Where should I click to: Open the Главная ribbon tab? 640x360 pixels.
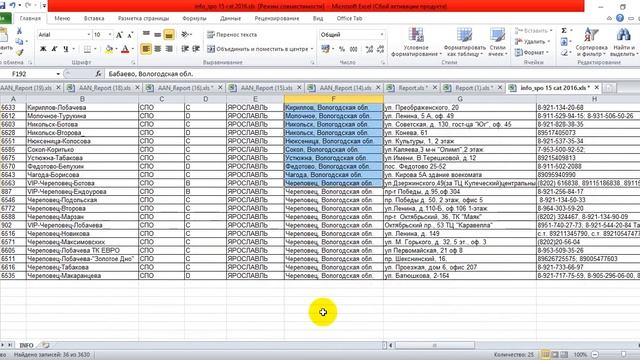30,18
